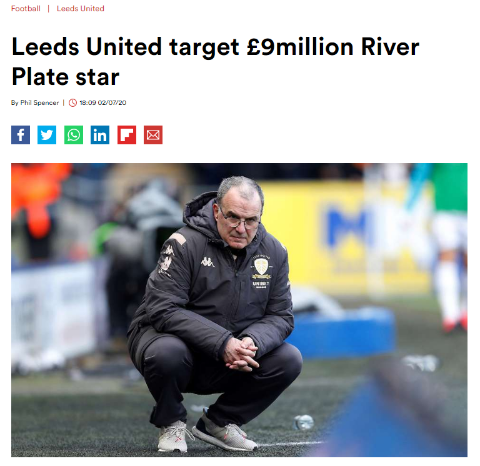Click the Leeds United target headline
This screenshot has width=480, height=466.
click(215, 62)
